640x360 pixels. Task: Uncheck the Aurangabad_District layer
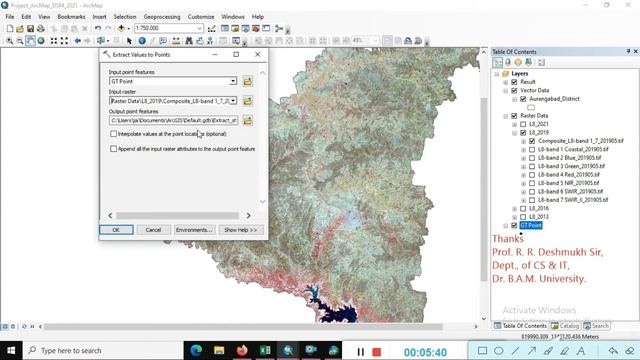click(x=523, y=99)
